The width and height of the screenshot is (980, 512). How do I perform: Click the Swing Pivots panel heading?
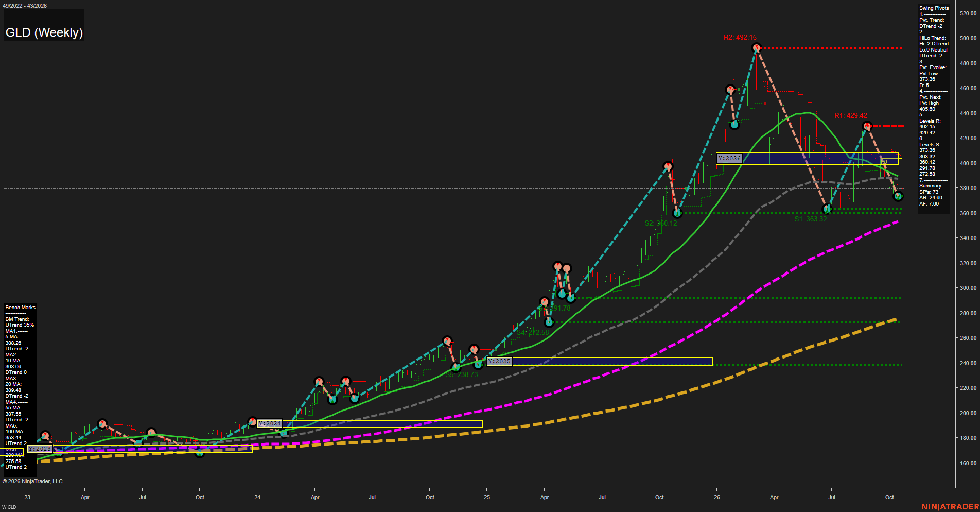(934, 8)
